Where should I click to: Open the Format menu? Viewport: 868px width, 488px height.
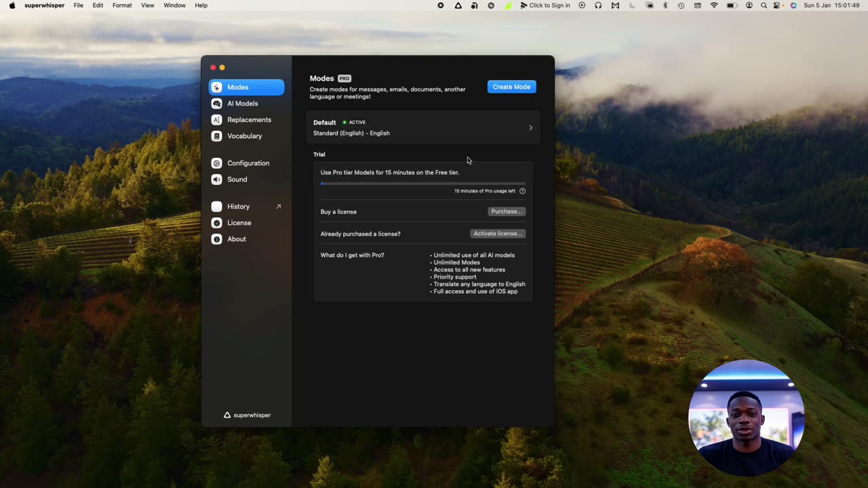pos(122,5)
